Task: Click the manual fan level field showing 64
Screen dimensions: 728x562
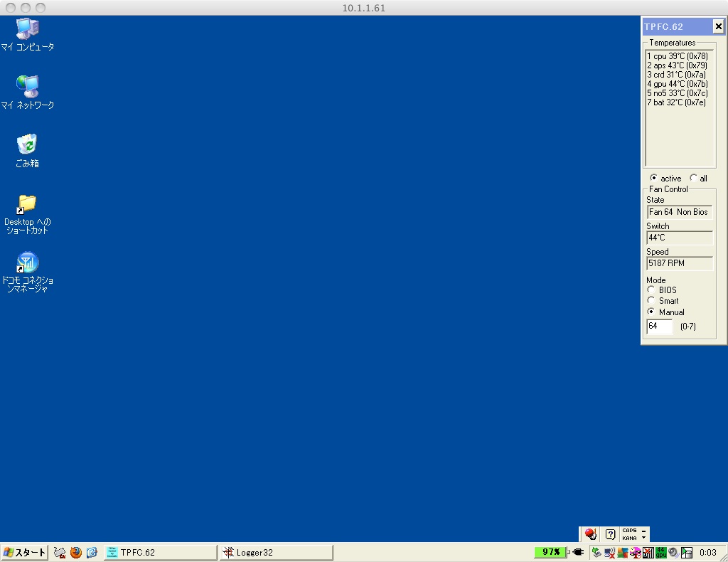Action: (659, 326)
